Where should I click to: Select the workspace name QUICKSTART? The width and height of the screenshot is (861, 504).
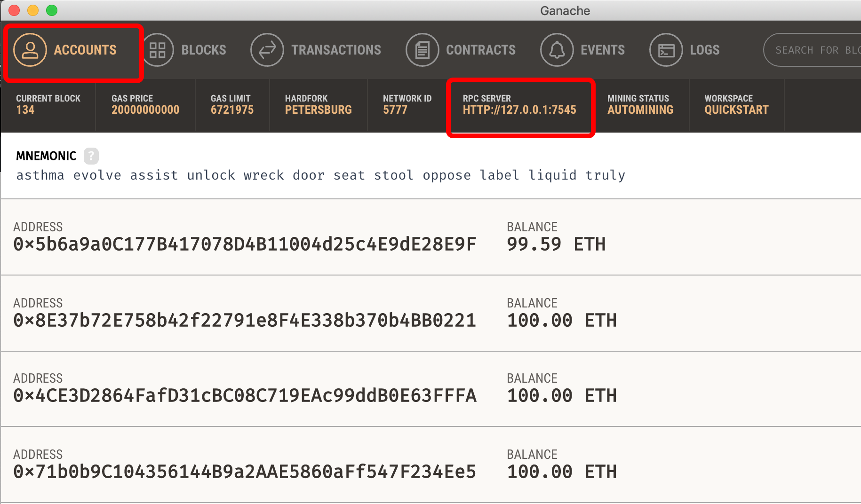click(736, 110)
